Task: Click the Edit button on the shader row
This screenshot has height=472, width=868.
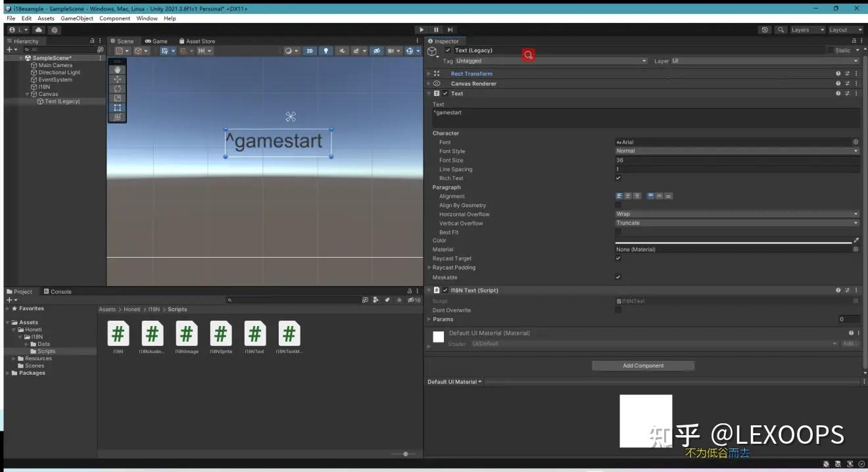Action: (850, 343)
